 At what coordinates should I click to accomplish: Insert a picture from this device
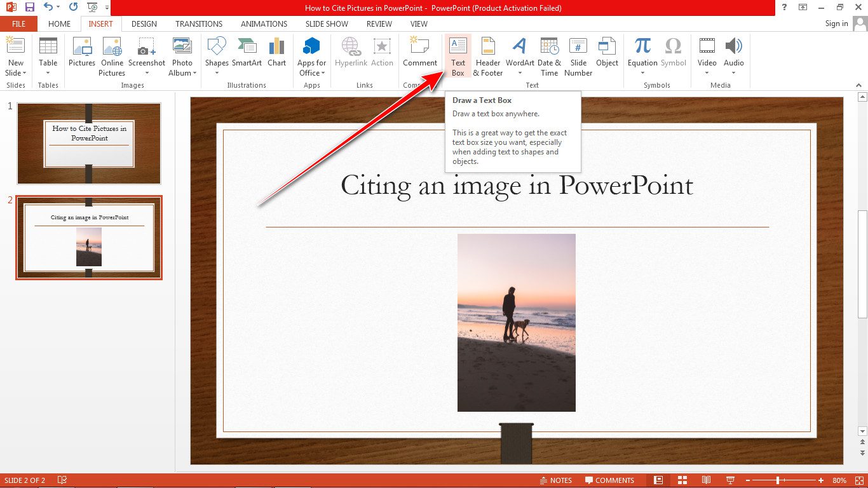[81, 54]
